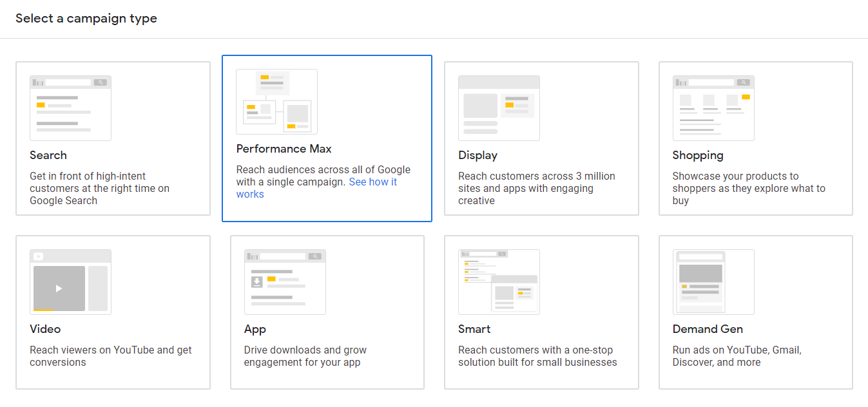
Task: Click the Search campaign illustration icon
Action: coord(70,108)
